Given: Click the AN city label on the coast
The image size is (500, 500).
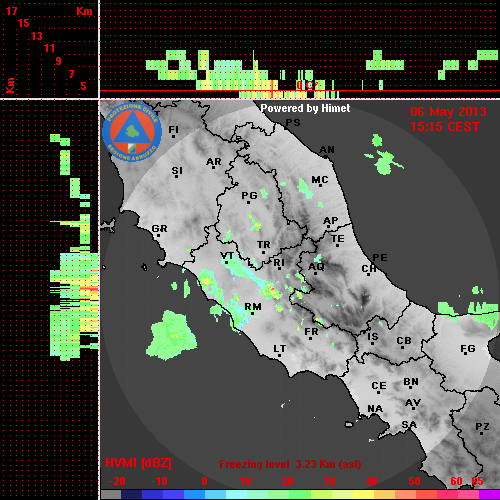Looking at the screenshot, I should click(x=327, y=150).
